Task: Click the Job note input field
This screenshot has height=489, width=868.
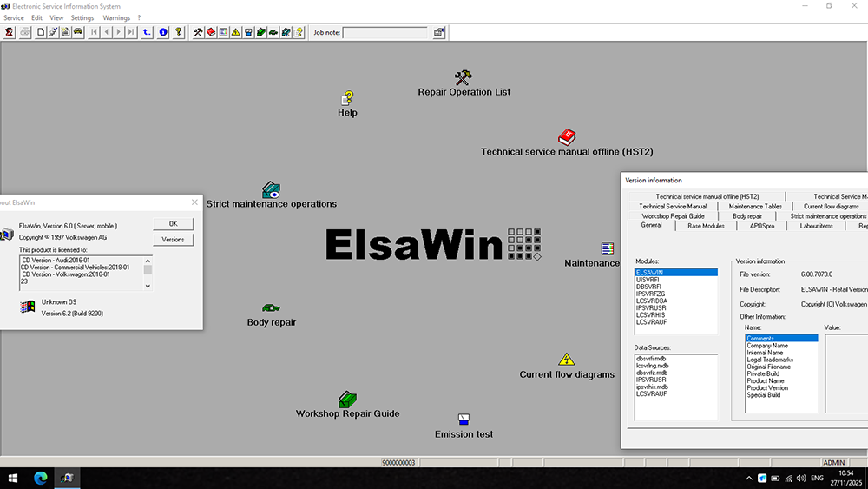Action: 385,33
